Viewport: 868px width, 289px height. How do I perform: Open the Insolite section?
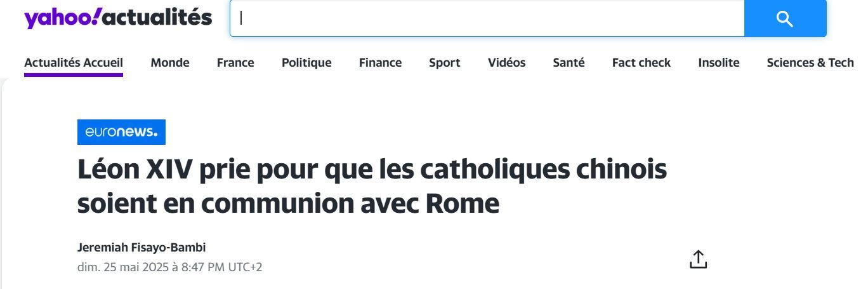pyautogui.click(x=719, y=62)
